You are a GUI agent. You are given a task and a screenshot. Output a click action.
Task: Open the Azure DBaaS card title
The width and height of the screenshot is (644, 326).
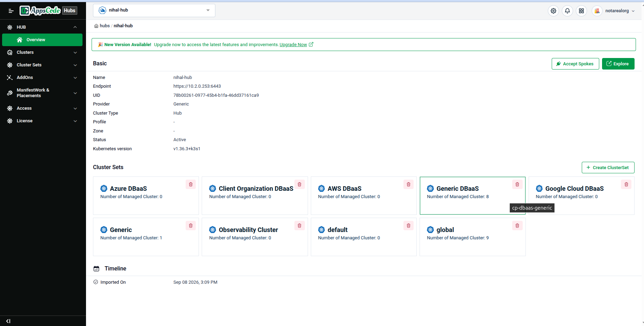click(128, 189)
